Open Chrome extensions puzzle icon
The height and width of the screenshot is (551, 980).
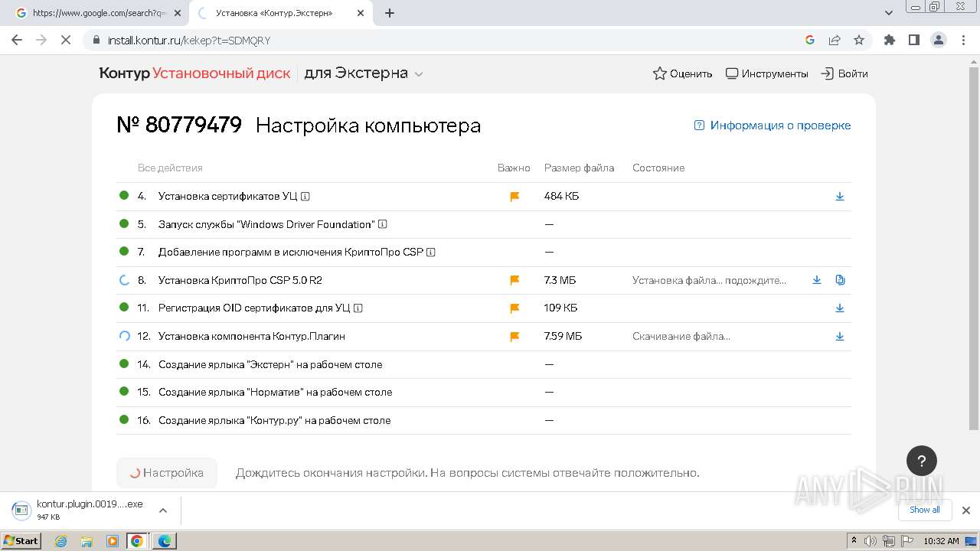pyautogui.click(x=889, y=40)
